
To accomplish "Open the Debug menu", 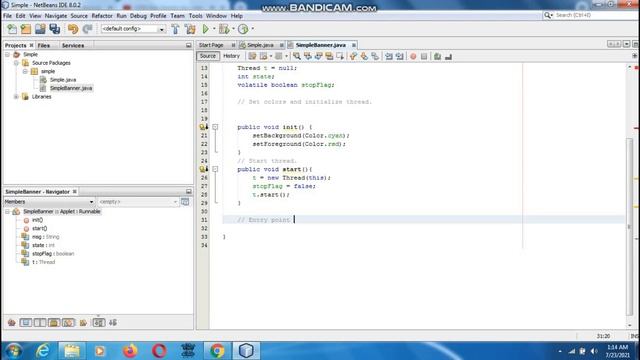I will click(x=138, y=16).
